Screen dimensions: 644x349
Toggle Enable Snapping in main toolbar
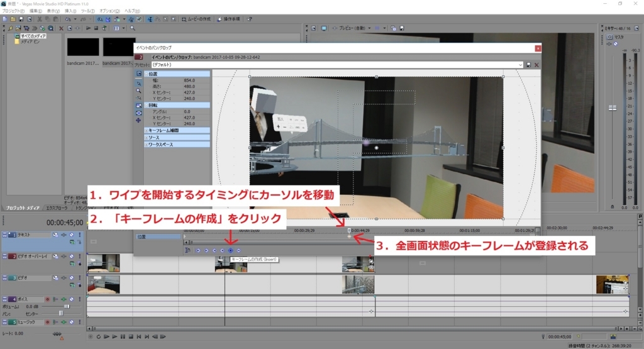[100, 19]
